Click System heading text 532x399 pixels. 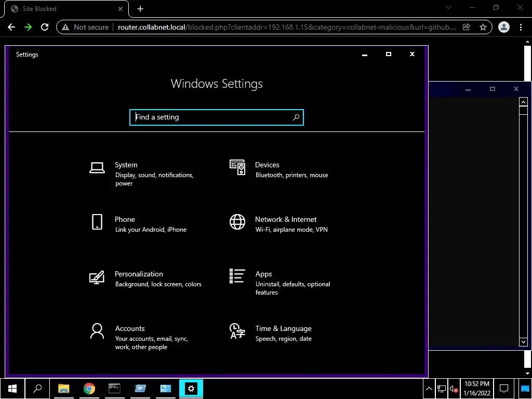click(x=126, y=165)
